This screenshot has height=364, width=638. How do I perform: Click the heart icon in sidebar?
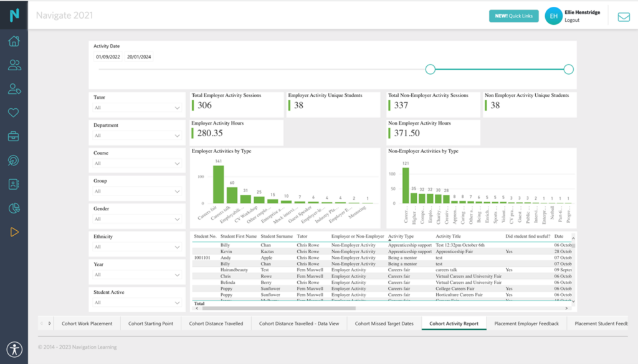[14, 113]
